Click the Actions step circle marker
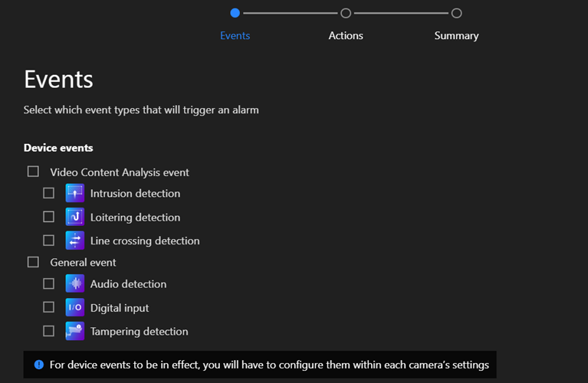The image size is (588, 383). [346, 13]
